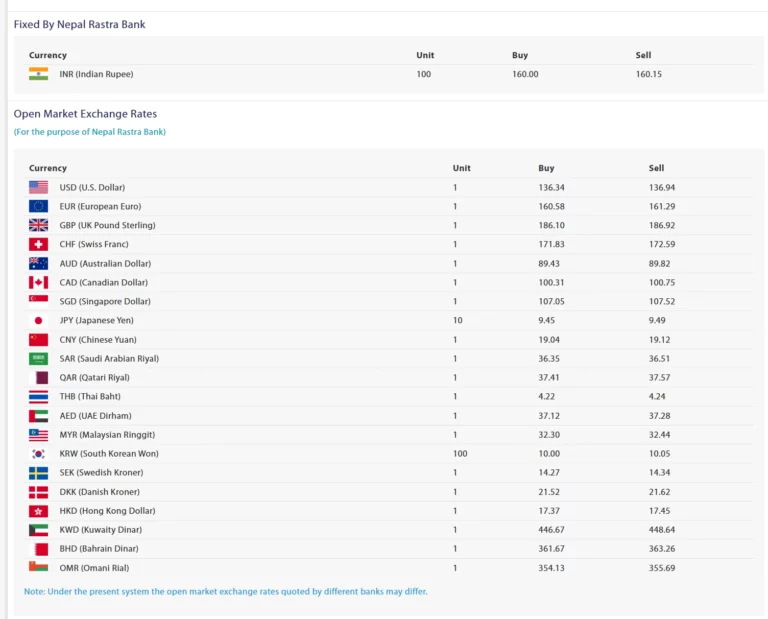Image resolution: width=768 pixels, height=619 pixels.
Task: Click the INR sell value 160.15
Action: [648, 74]
